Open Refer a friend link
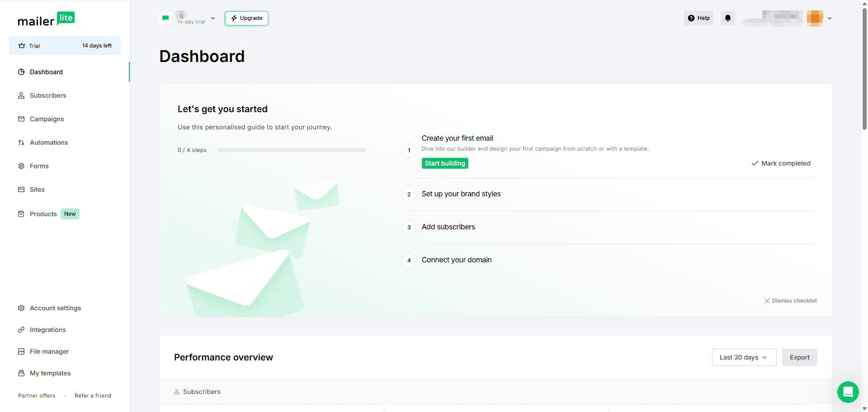 [x=93, y=396]
